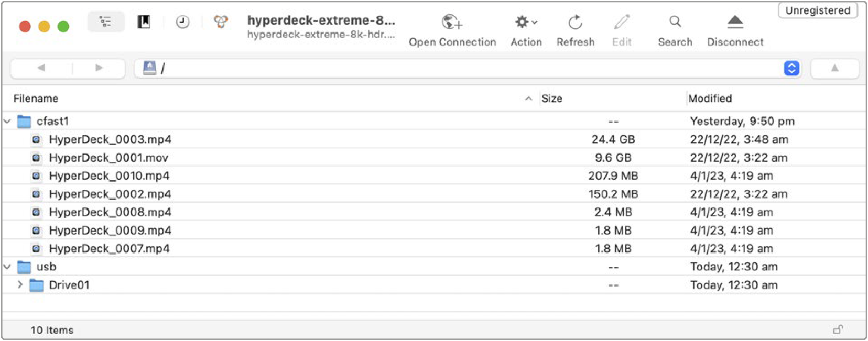Click the lock icon in status bar
Viewport: 868px width, 341px height.
pyautogui.click(x=838, y=329)
